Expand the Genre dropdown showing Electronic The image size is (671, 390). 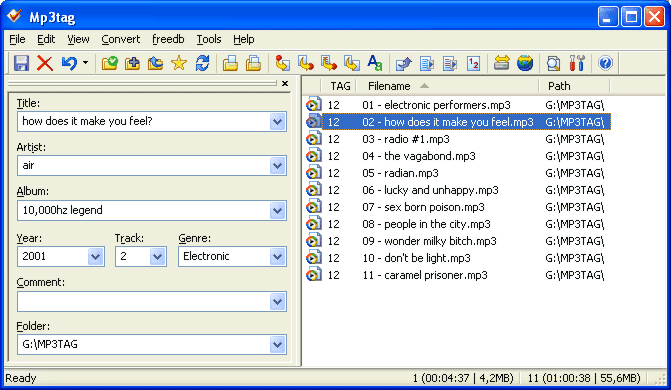coord(277,257)
